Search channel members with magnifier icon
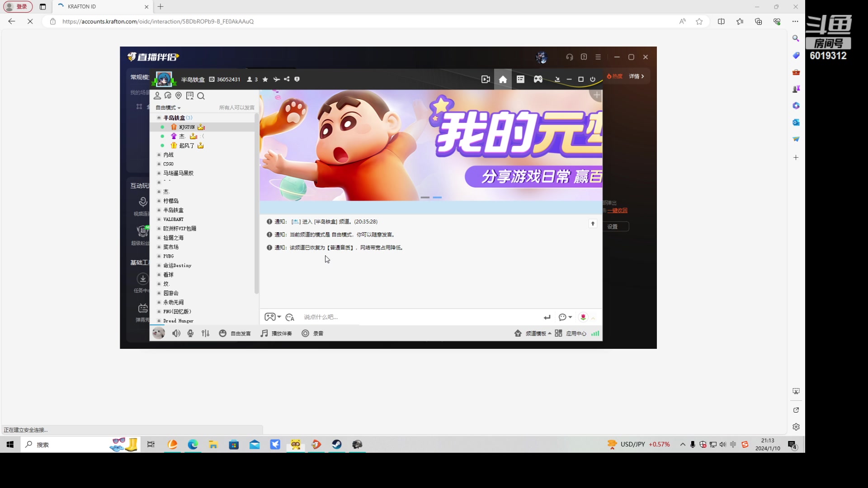868x488 pixels. 201,96
